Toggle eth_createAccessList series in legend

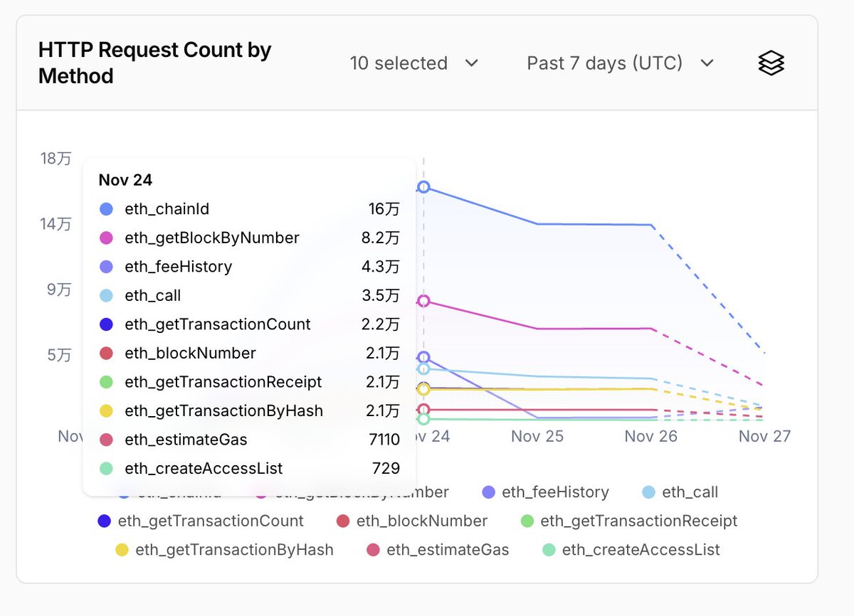(x=631, y=550)
